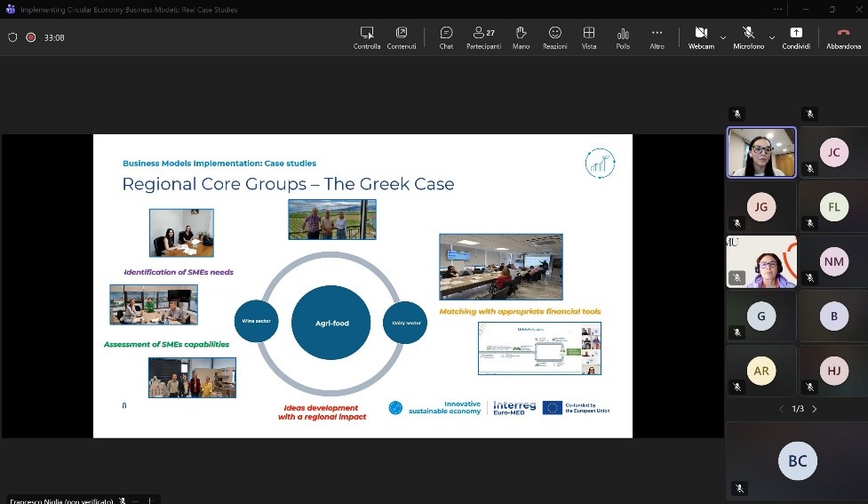The height and width of the screenshot is (504, 868).
Task: Click the Controlla request control icon
Action: click(x=367, y=36)
